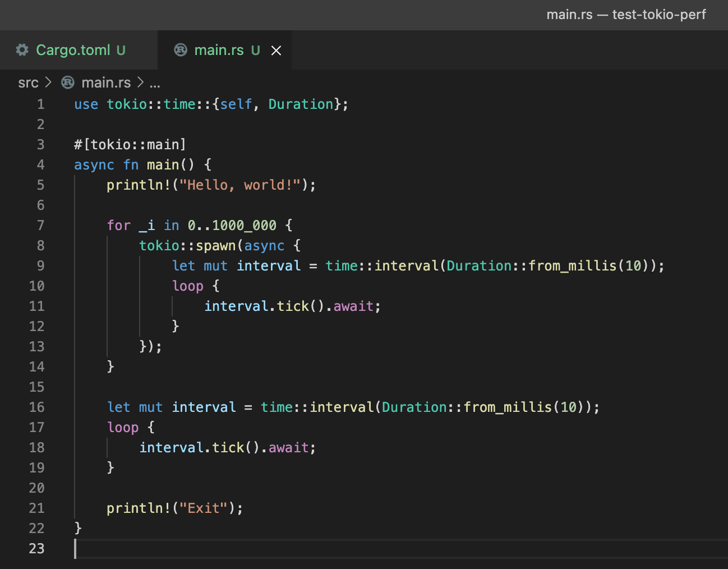Click the gear icon on Cargo.toml tab
Screen dimensions: 728x569
22,50
